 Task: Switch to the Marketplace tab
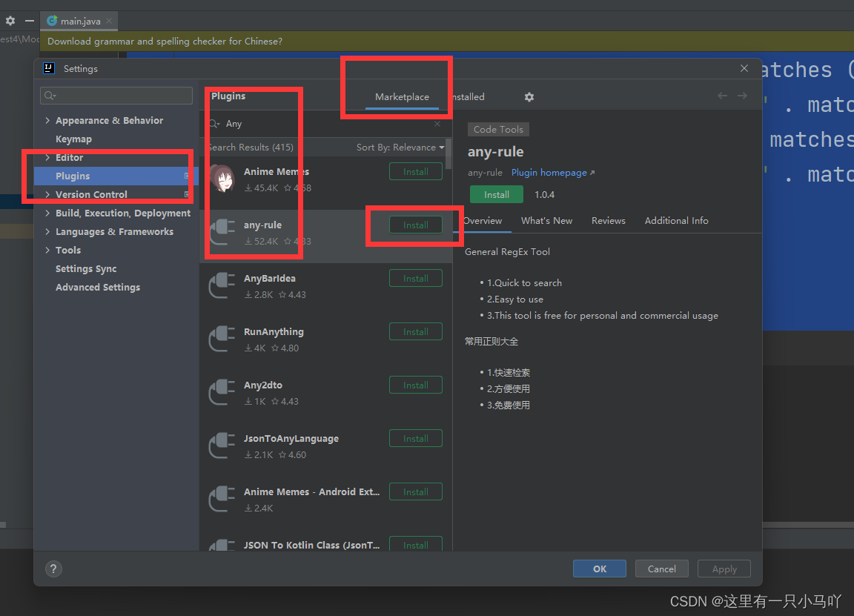coord(402,97)
